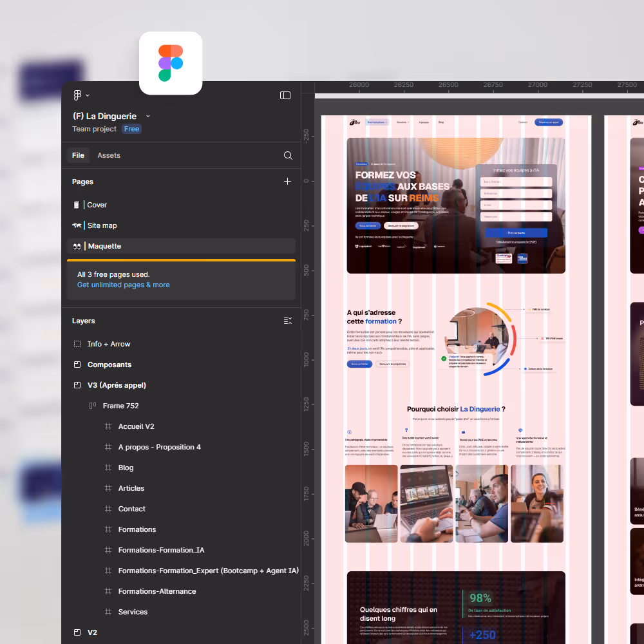The image size is (644, 644).
Task: Click the Pourquoi choisir La Dinguerie heading
Action: (456, 409)
